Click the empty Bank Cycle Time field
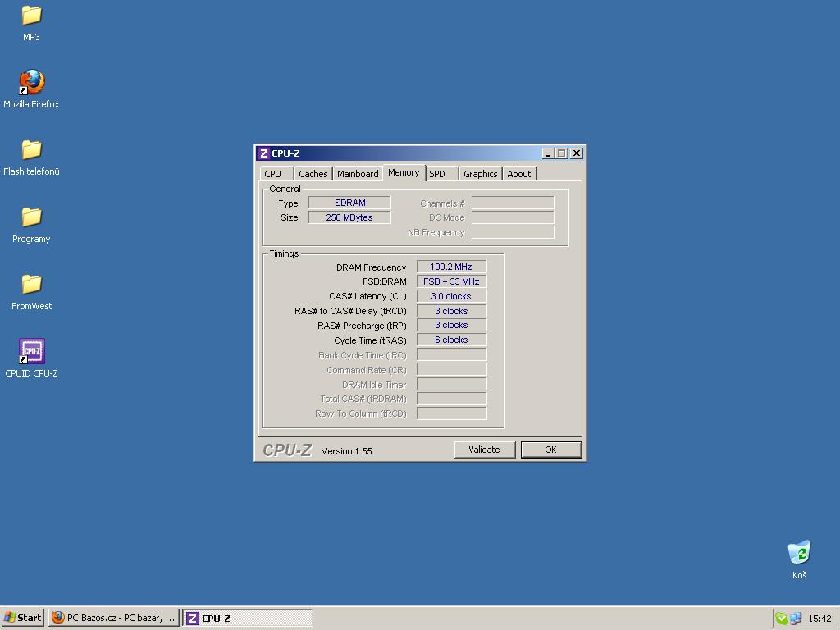 click(x=452, y=354)
